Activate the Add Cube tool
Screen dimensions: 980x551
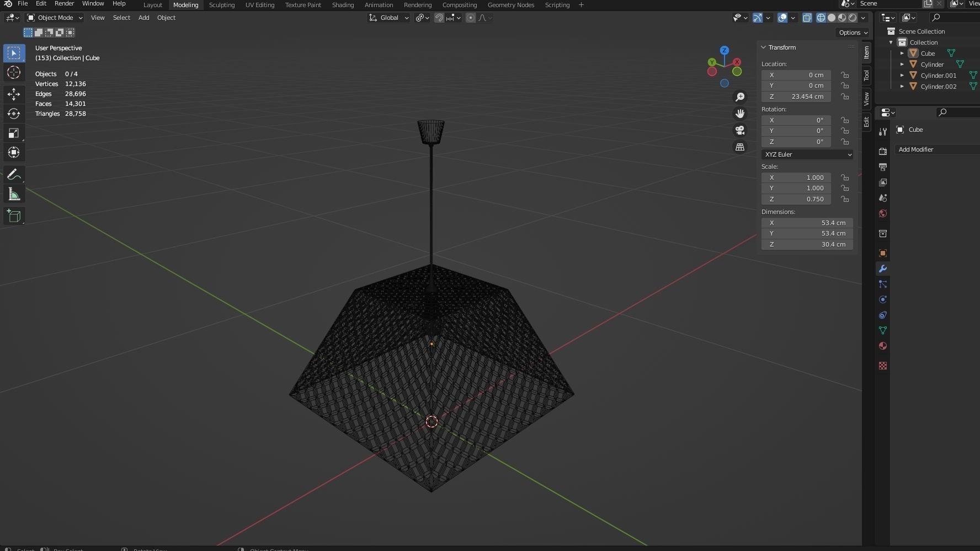(14, 216)
